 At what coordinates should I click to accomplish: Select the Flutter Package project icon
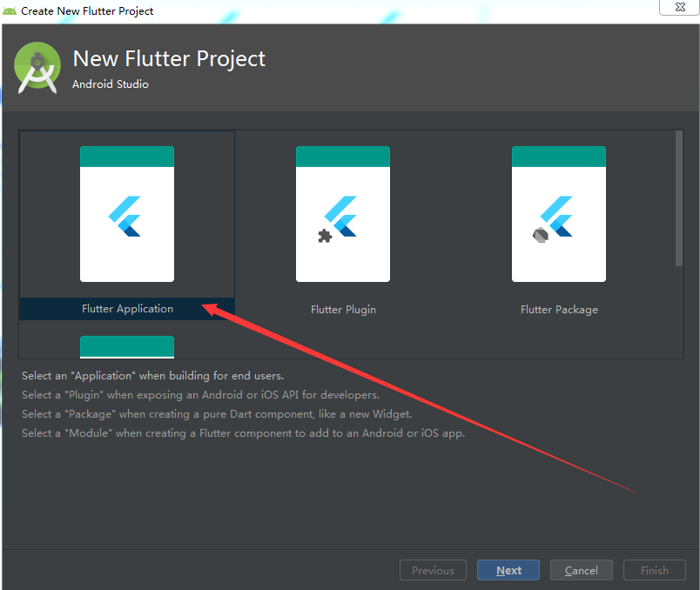[559, 214]
